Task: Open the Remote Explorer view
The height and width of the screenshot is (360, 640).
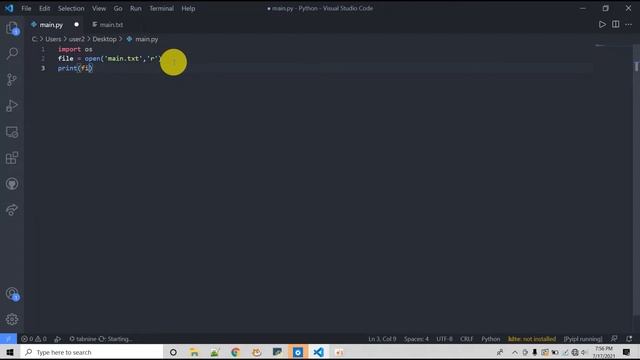Action: [x=12, y=132]
